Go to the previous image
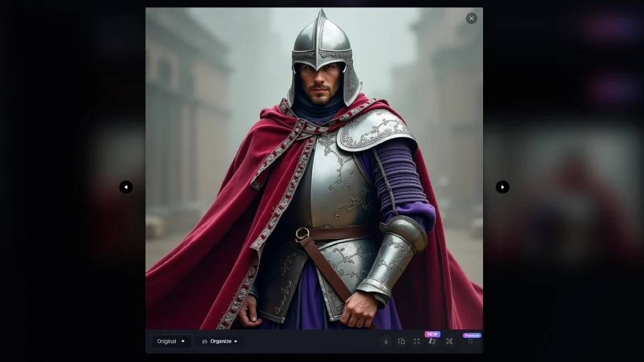Image resolution: width=644 pixels, height=362 pixels. click(x=126, y=187)
